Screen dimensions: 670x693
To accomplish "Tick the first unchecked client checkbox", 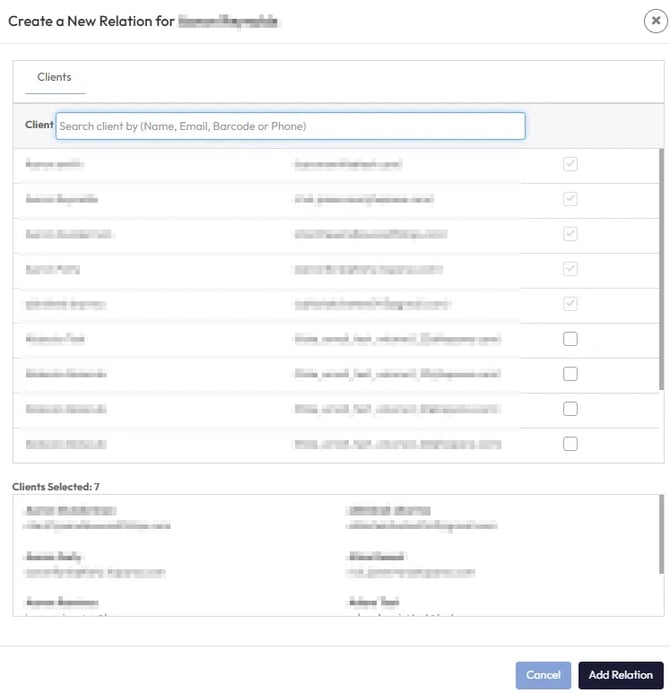I will coord(570,339).
